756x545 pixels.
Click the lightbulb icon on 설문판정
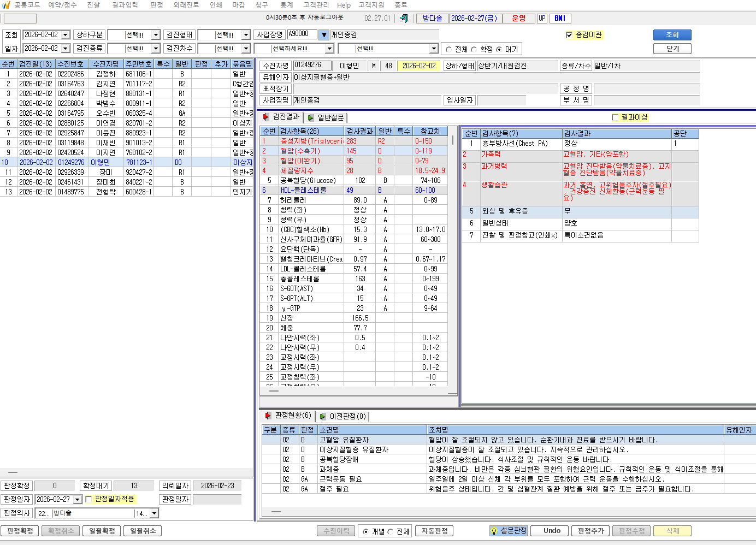point(494,531)
